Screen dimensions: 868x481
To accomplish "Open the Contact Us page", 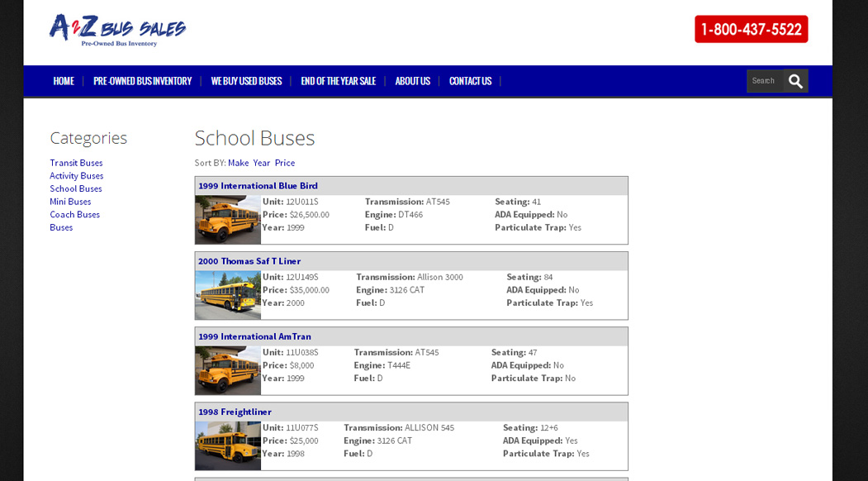I will click(470, 81).
